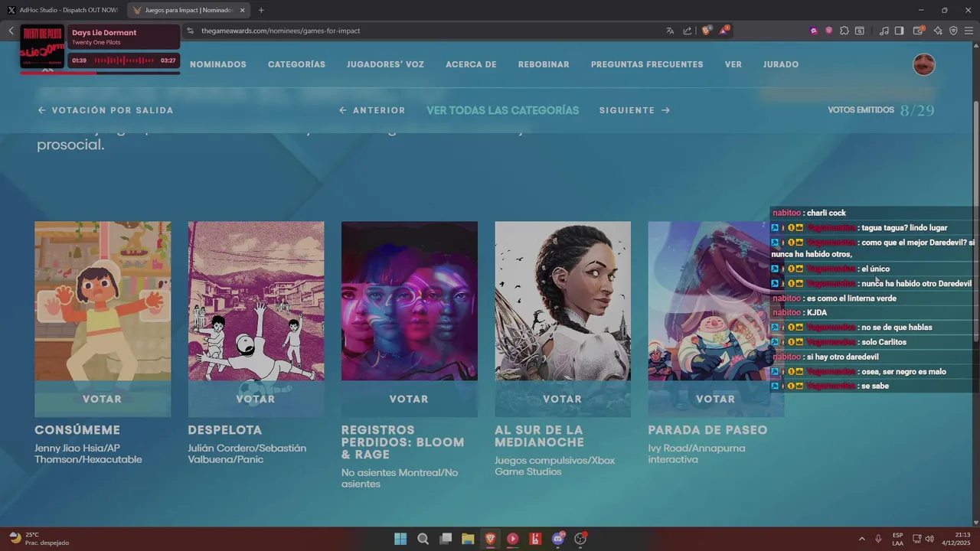Open the media control music note icon

coord(884,31)
